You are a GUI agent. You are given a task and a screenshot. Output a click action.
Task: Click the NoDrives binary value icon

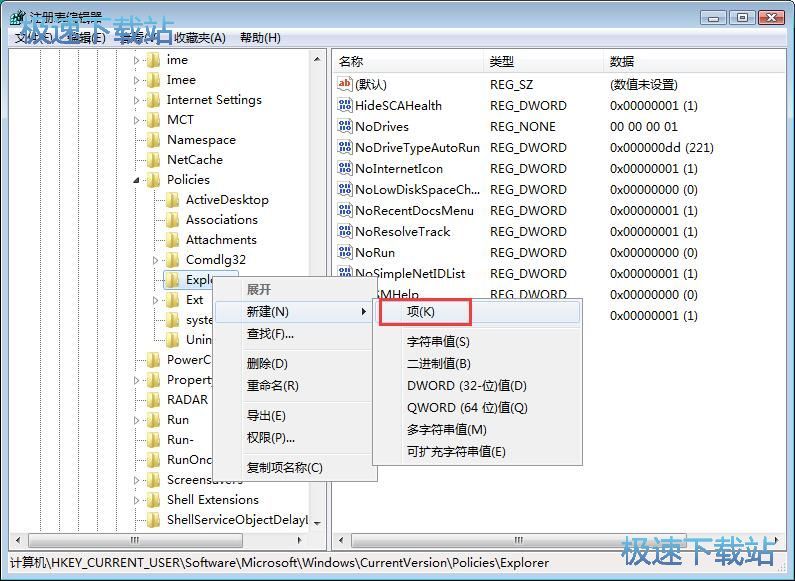pos(345,126)
